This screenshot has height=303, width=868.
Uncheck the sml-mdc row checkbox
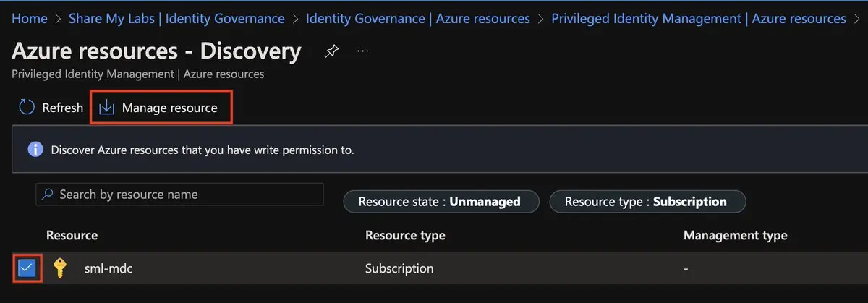point(27,268)
